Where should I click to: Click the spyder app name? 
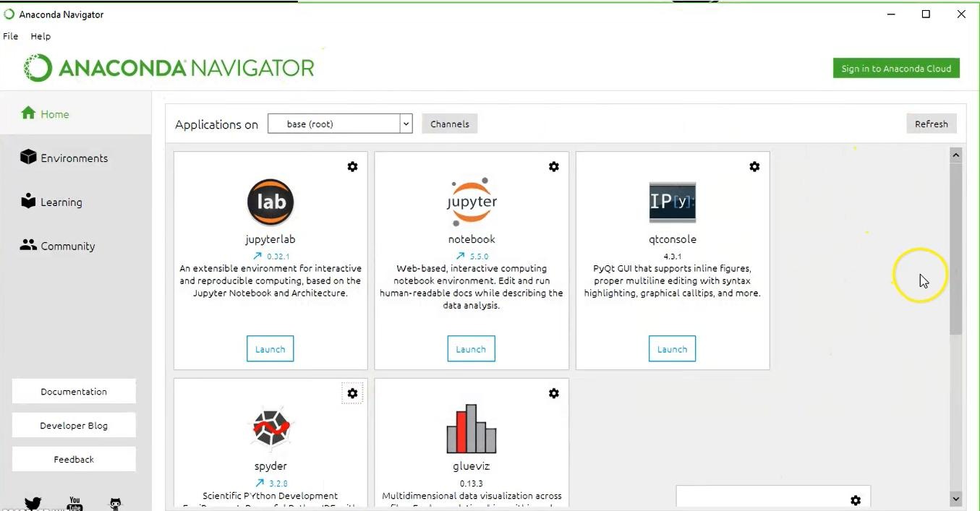tap(270, 466)
